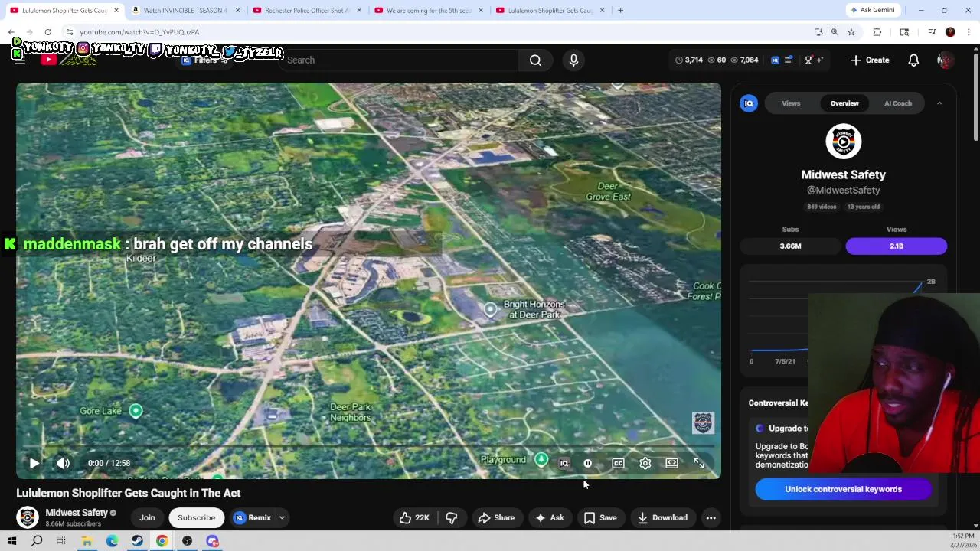Open the account avatar menu
The width and height of the screenshot is (980, 551).
click(945, 60)
